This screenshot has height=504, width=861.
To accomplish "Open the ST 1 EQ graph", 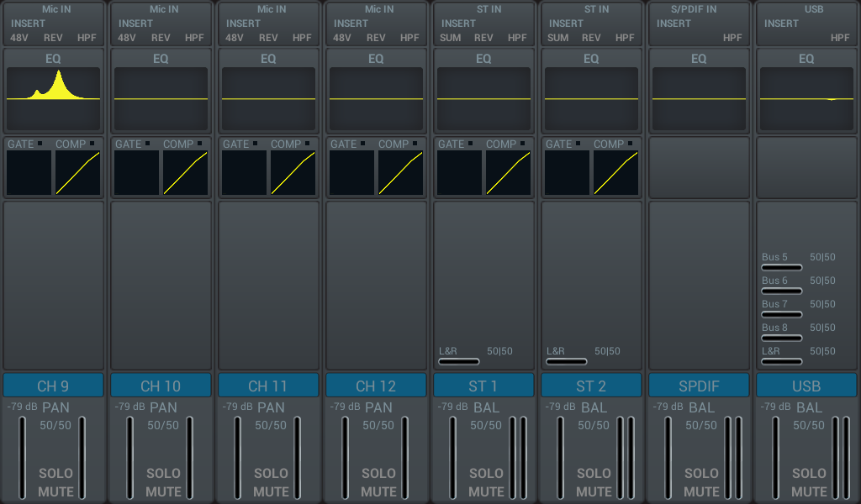I will [483, 99].
